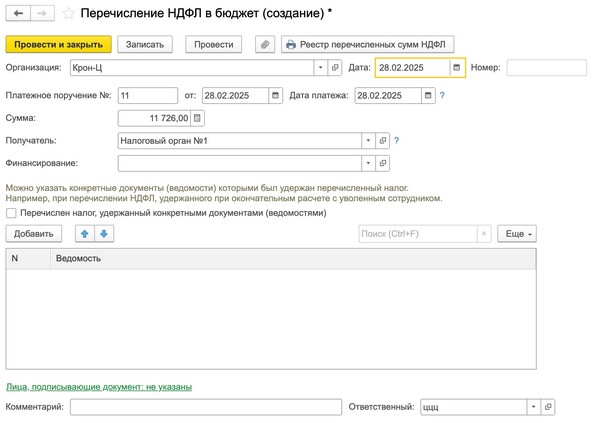This screenshot has height=423, width=600.
Task: Expand the Организация dropdown list
Action: tap(321, 68)
